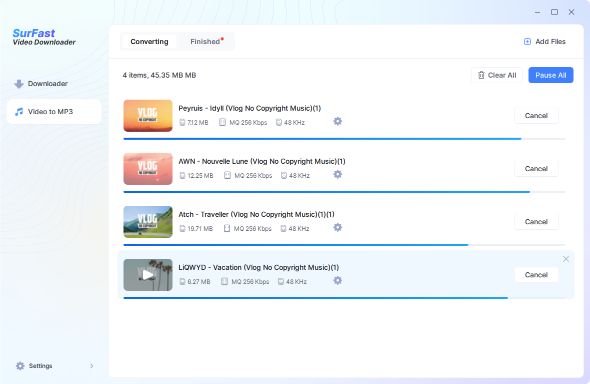Click file size icon next to 6.27 MB
Viewport: 590px width, 384px height.
coord(182,282)
